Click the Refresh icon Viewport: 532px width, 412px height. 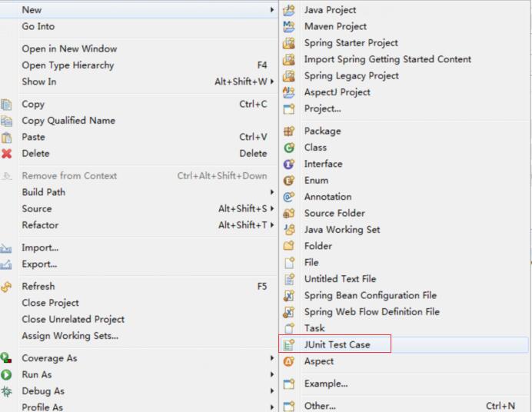coord(6,287)
